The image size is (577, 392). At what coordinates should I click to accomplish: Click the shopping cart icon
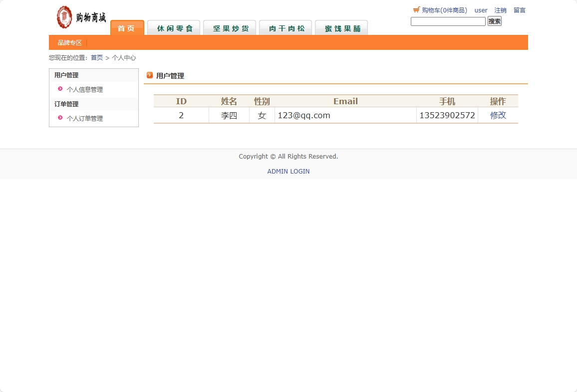[x=416, y=9]
